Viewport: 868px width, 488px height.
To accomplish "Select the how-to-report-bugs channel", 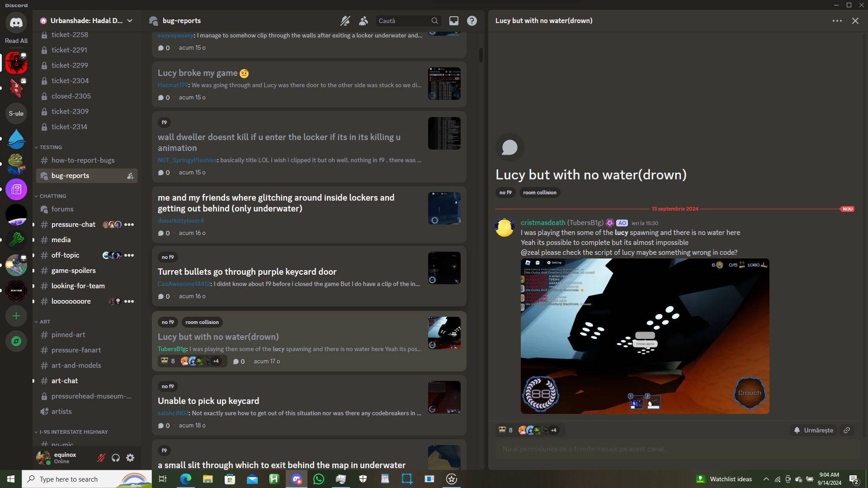I will (x=83, y=160).
